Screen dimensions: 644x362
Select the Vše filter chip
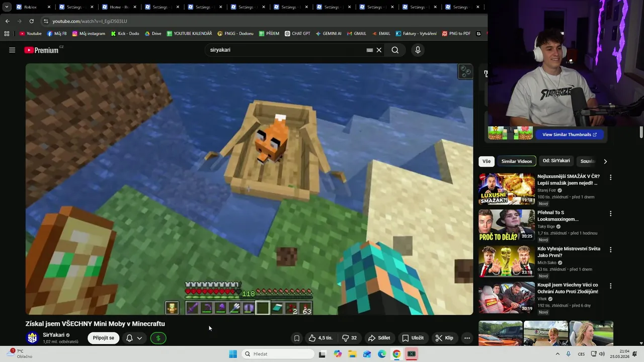(x=487, y=161)
